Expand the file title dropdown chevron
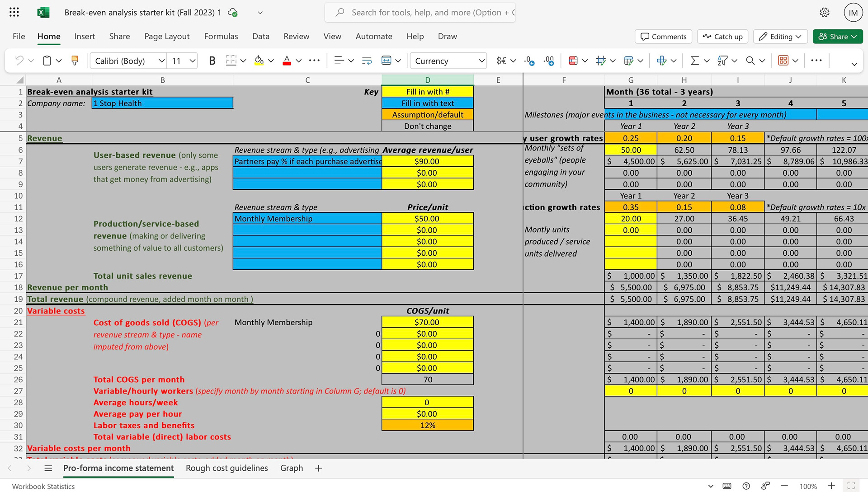 (260, 13)
